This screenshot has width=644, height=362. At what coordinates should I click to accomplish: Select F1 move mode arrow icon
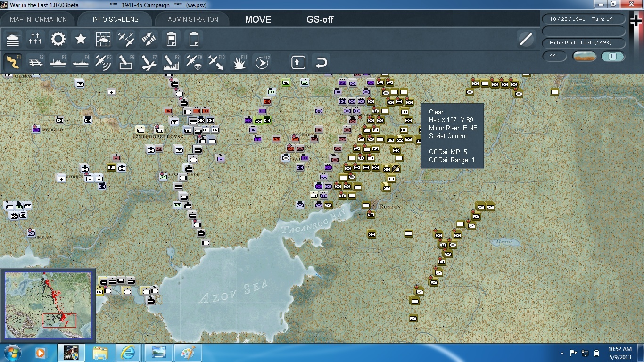pyautogui.click(x=13, y=62)
